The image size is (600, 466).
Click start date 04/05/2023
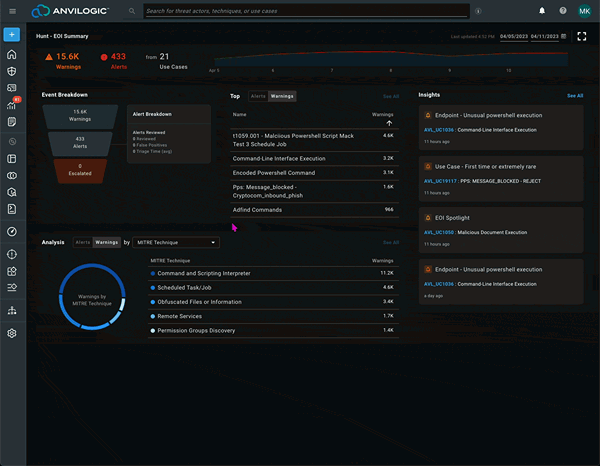pyautogui.click(x=514, y=36)
